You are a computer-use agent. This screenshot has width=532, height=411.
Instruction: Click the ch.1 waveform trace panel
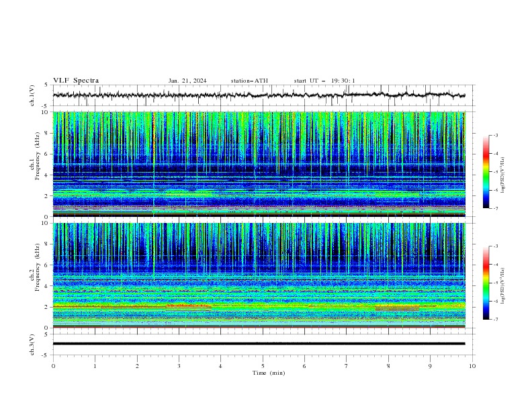click(x=264, y=95)
